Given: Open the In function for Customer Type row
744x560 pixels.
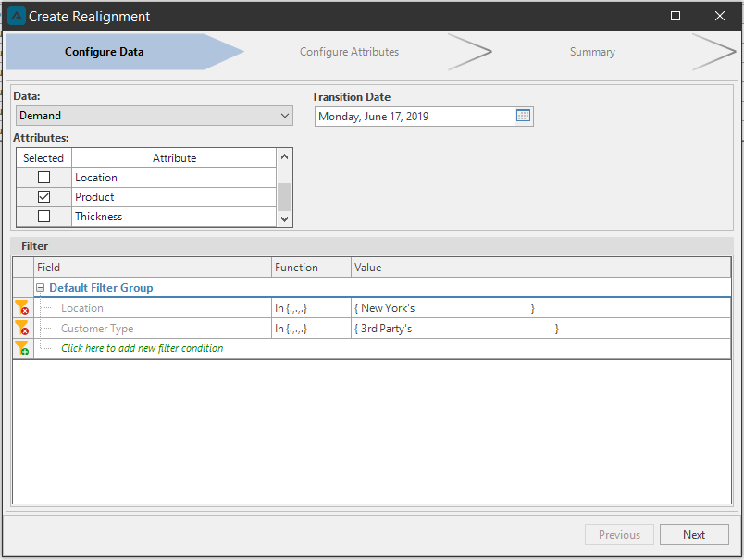Looking at the screenshot, I should click(311, 329).
